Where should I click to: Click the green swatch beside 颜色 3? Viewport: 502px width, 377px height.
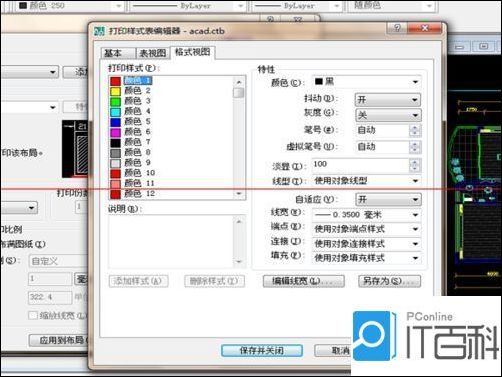pyautogui.click(x=116, y=101)
